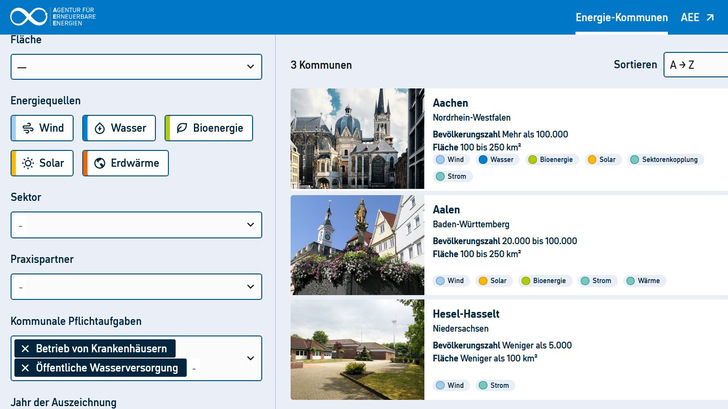Screen dimensions: 728x409
Task: Enable the Solar energy filter
Action: pos(42,163)
